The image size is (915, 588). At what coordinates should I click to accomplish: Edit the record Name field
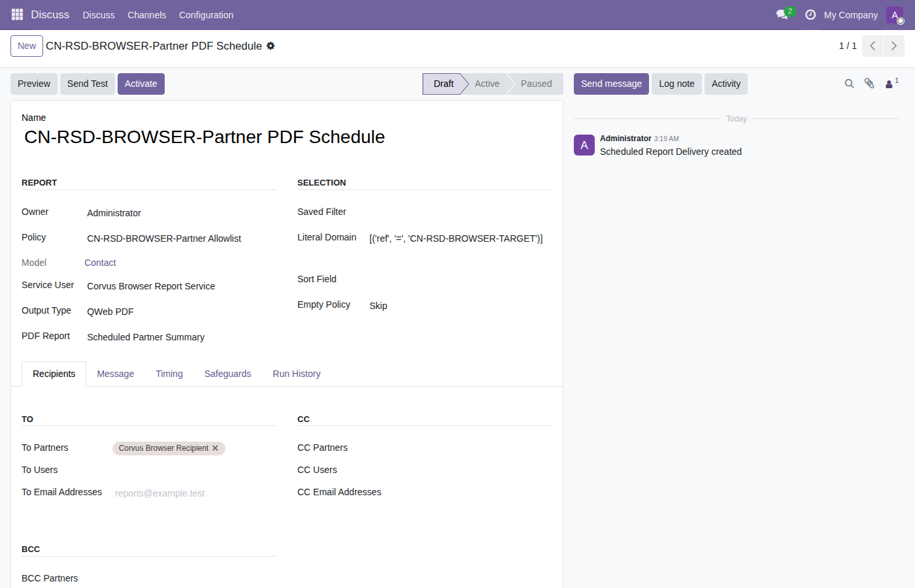coord(287,137)
